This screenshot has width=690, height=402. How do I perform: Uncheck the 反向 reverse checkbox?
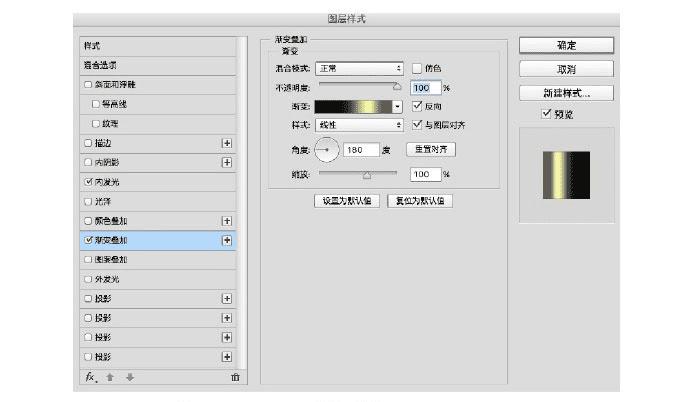pos(417,106)
